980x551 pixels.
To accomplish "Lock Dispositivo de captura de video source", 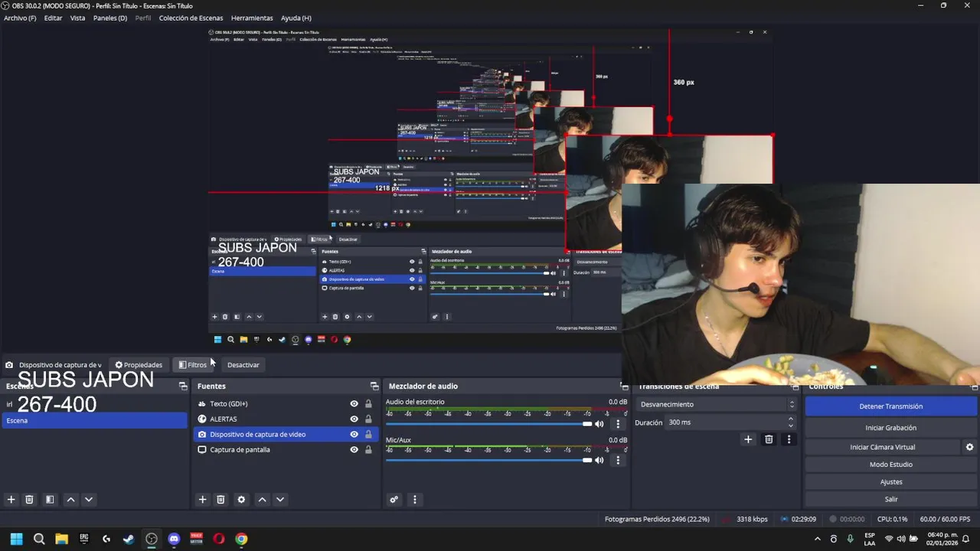I will [368, 435].
